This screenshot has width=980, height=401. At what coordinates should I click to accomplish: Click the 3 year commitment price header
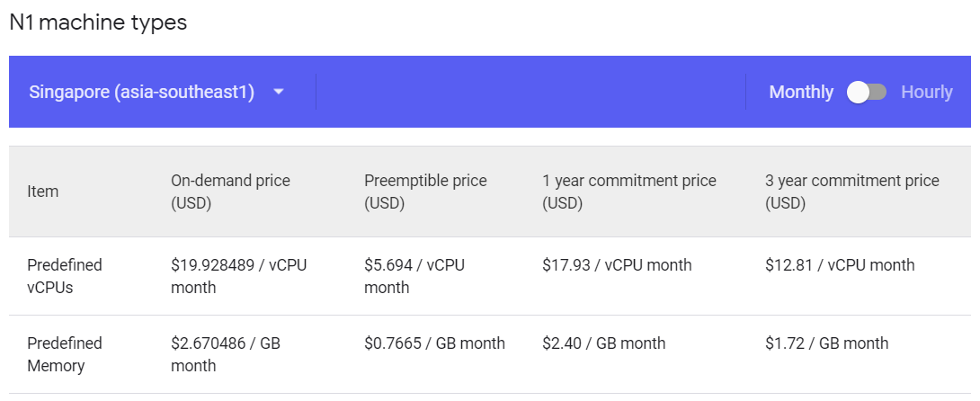(851, 192)
